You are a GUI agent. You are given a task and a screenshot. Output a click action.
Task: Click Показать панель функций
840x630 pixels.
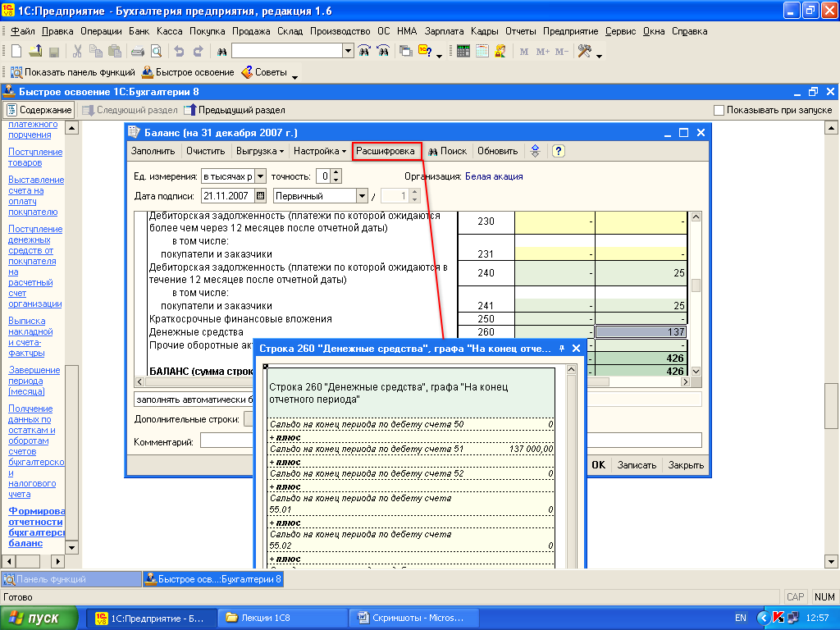(73, 72)
